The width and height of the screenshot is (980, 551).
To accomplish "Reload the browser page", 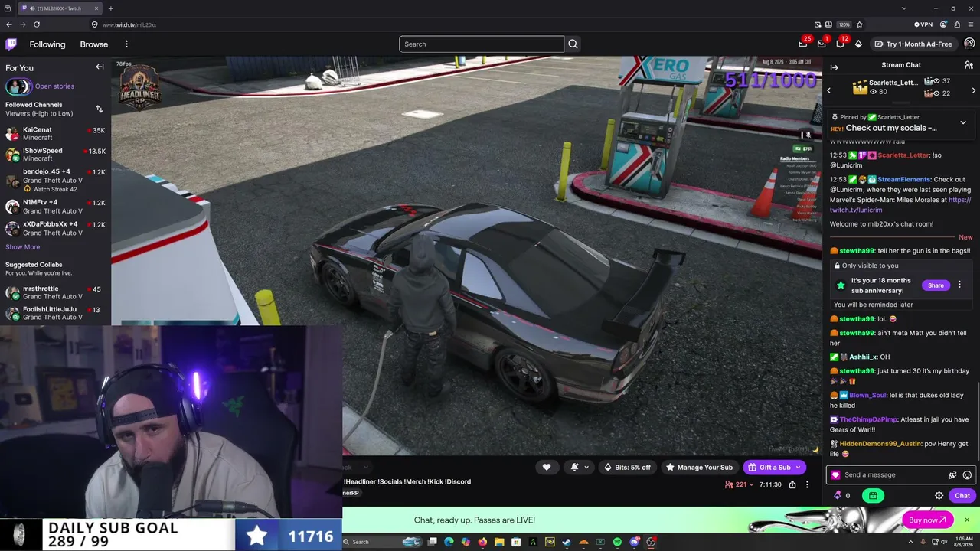I will coord(36,24).
